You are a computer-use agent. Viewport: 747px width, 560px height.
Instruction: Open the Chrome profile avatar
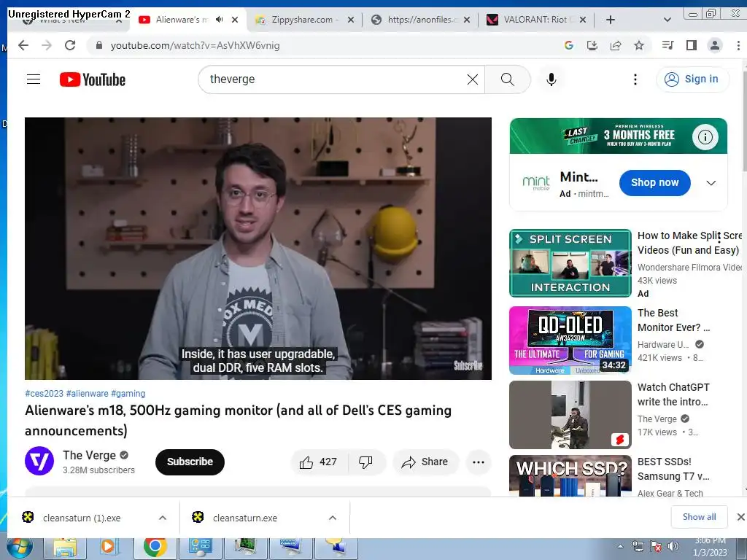(715, 45)
